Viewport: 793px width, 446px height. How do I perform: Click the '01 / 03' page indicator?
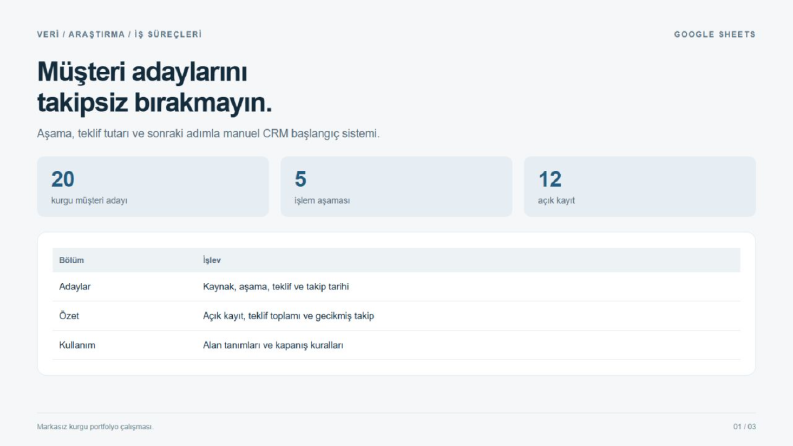click(744, 427)
